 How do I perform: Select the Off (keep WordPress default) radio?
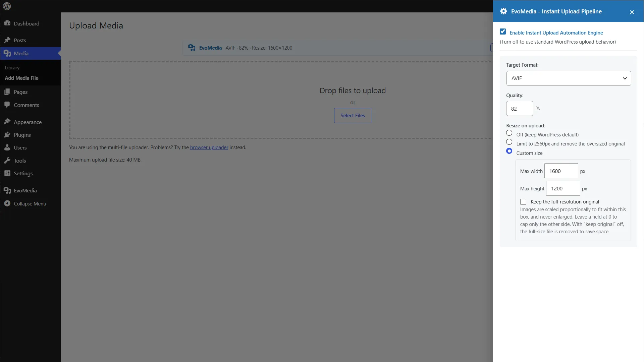coord(509,133)
